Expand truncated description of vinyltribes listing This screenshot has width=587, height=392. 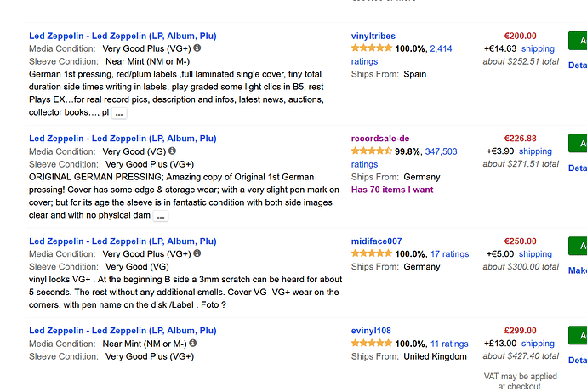click(119, 113)
